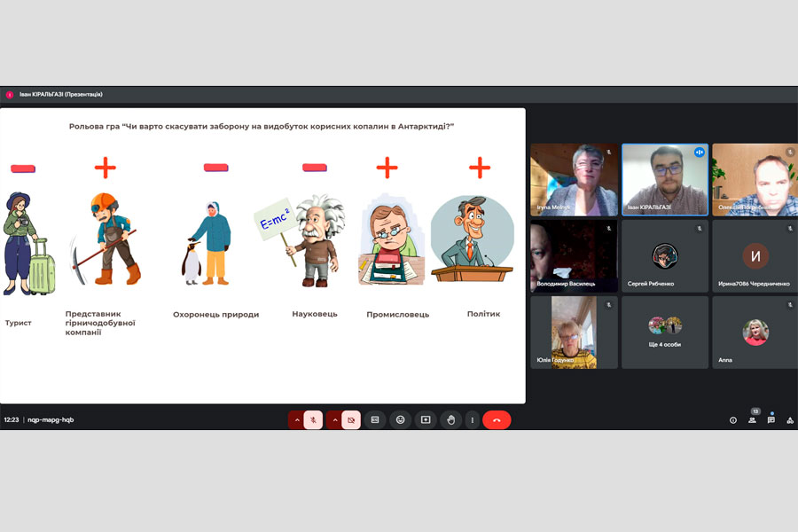
Task: Click presentation title 'Іван КІРАЛЬГАЗІ (Презентація)'
Action: point(61,94)
